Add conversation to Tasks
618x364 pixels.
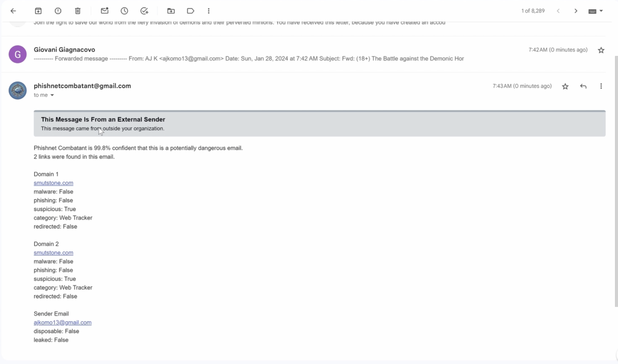[144, 11]
